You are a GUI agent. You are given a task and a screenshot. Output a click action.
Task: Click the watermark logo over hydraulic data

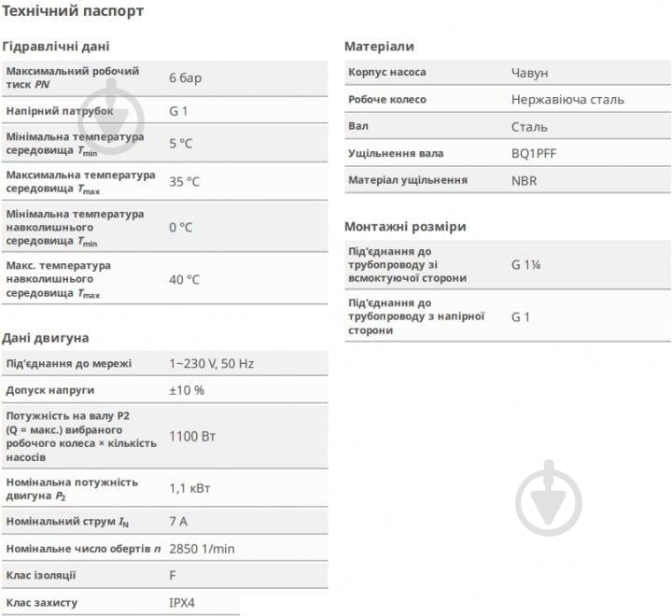(x=111, y=118)
